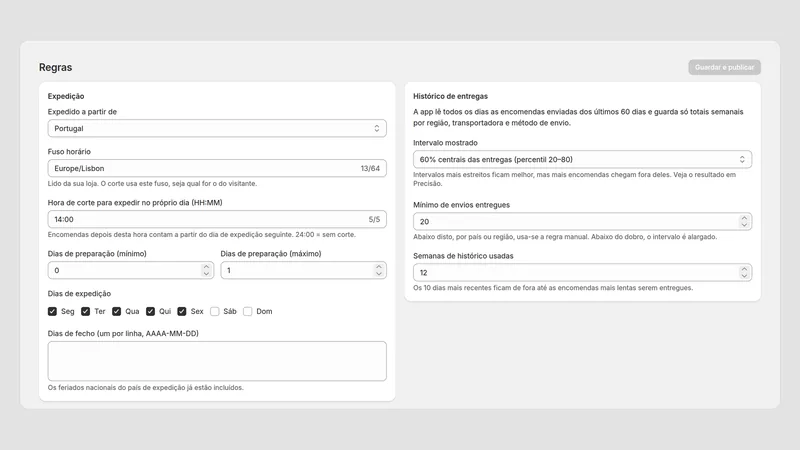Image resolution: width=800 pixels, height=450 pixels.
Task: Decrease Dias de preparação (mínimo) with down arrow
Action: pos(206,274)
